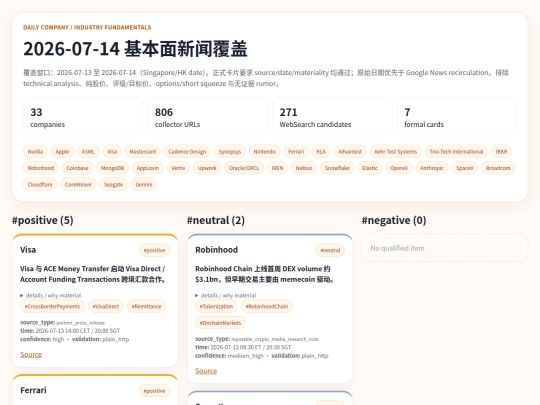Click the Seagate chip
This screenshot has height=405, width=540.
tap(113, 185)
